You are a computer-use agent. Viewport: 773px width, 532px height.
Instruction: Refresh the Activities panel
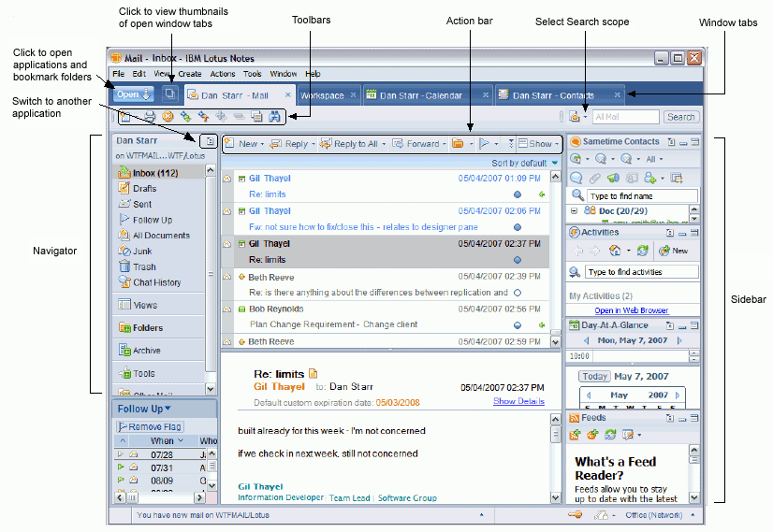[x=642, y=251]
